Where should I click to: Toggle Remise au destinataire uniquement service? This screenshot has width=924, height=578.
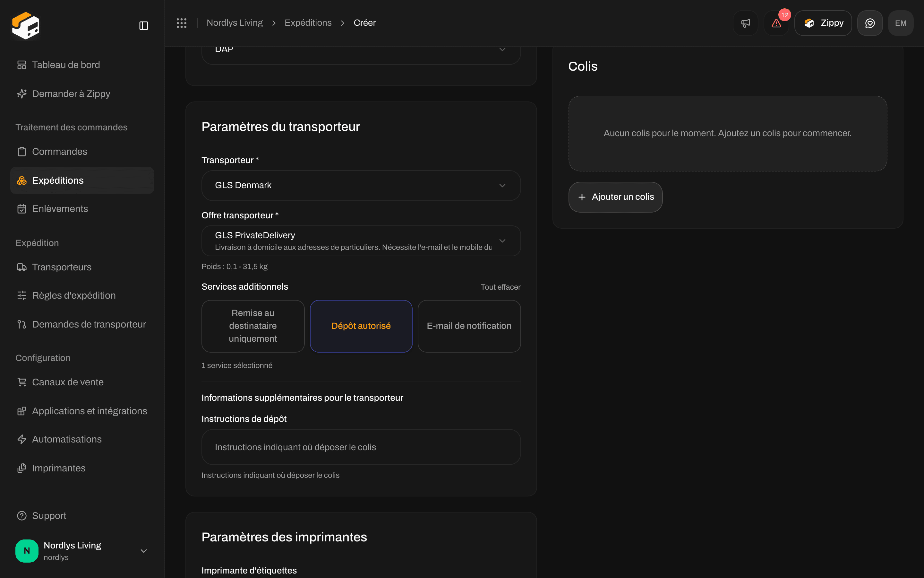[253, 326]
